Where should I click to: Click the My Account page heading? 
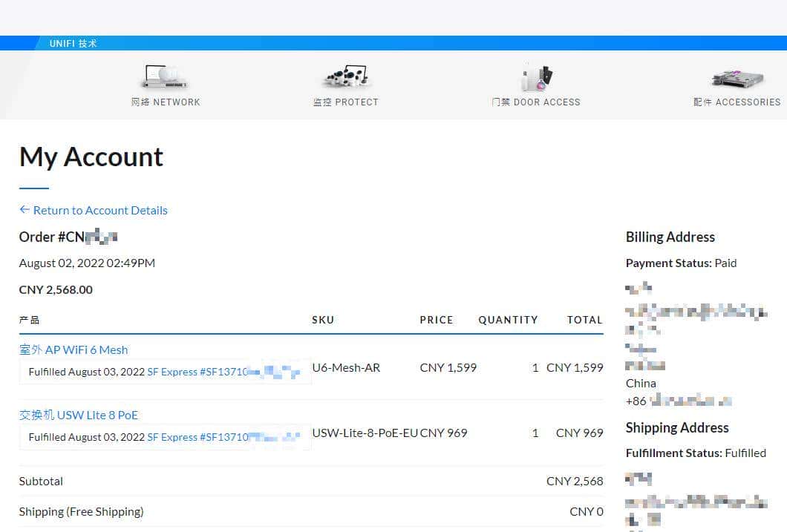coord(91,157)
